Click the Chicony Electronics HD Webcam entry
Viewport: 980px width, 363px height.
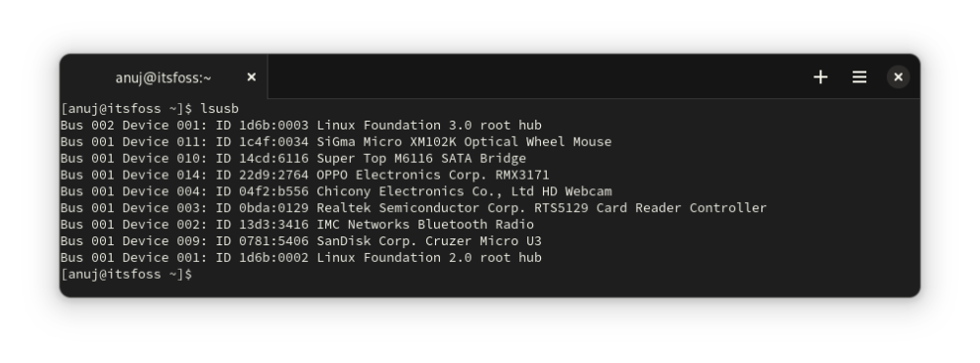coord(464,191)
